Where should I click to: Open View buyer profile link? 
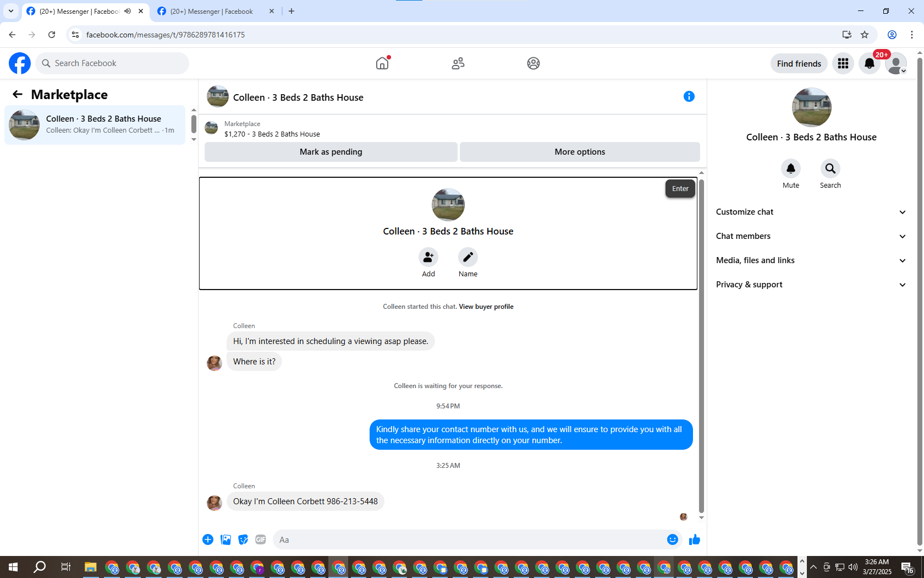tap(486, 307)
